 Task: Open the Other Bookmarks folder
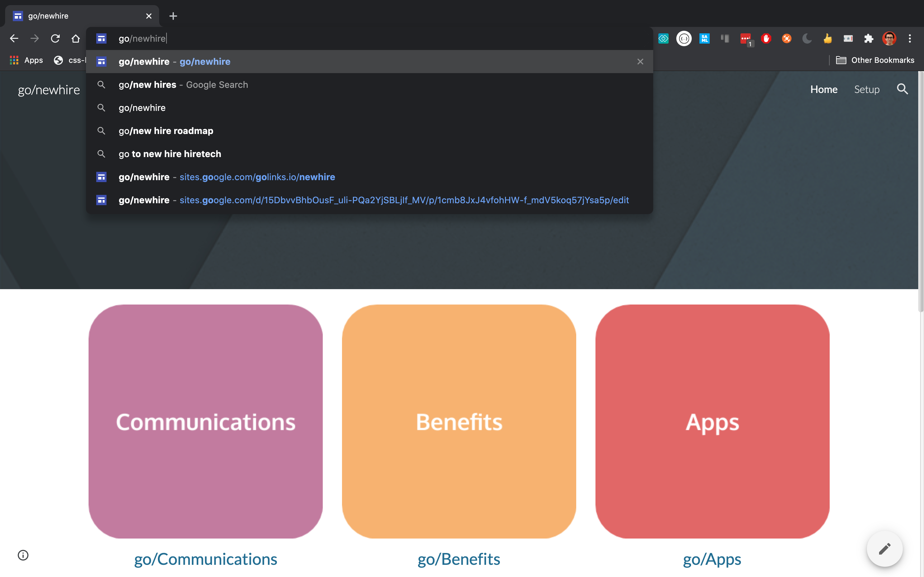(875, 60)
